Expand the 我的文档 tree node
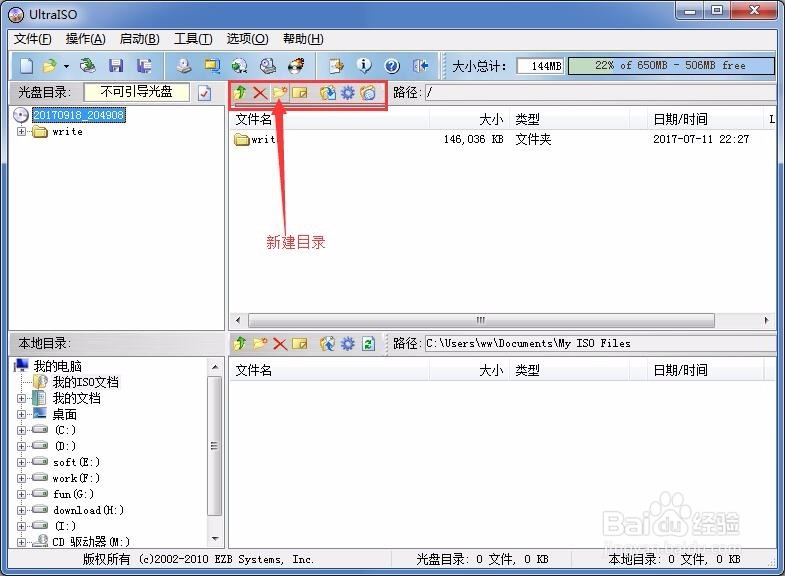785x576 pixels. [x=21, y=398]
